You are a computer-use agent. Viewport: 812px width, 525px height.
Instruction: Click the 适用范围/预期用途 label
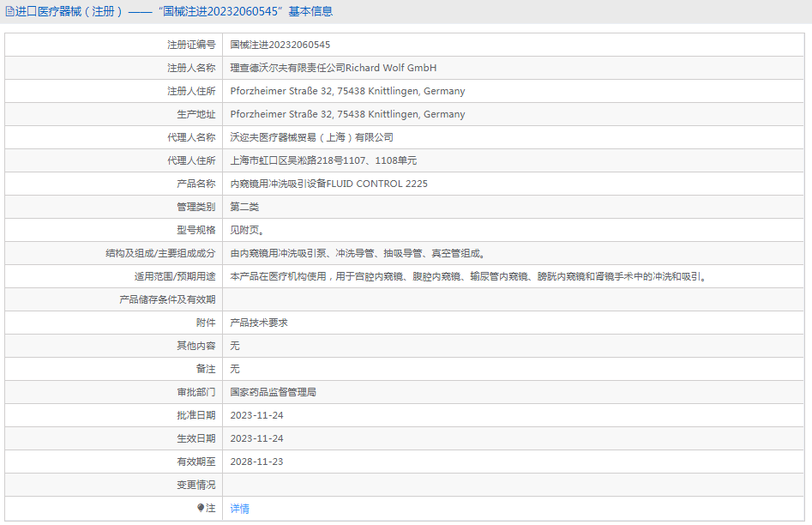(x=175, y=276)
